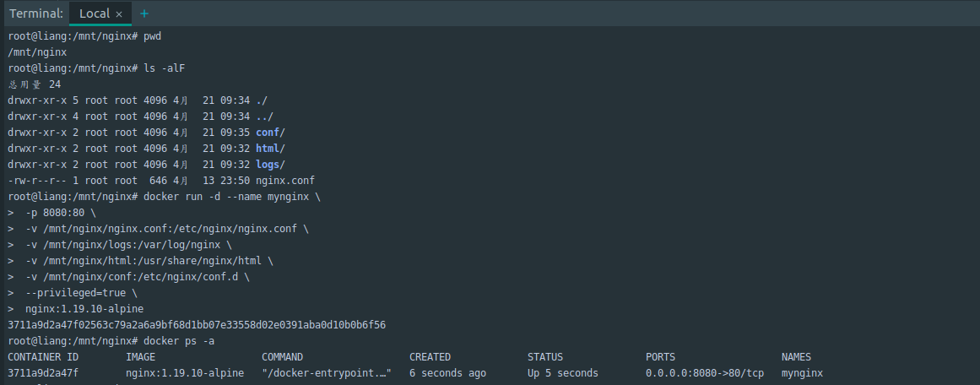Click the Terminal panel title label

tap(35, 14)
